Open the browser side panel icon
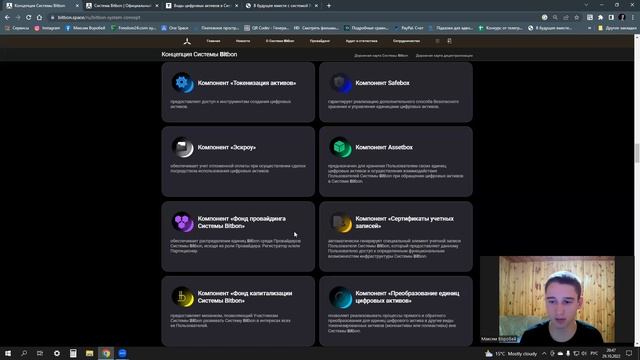The image size is (640, 360). 611,18
